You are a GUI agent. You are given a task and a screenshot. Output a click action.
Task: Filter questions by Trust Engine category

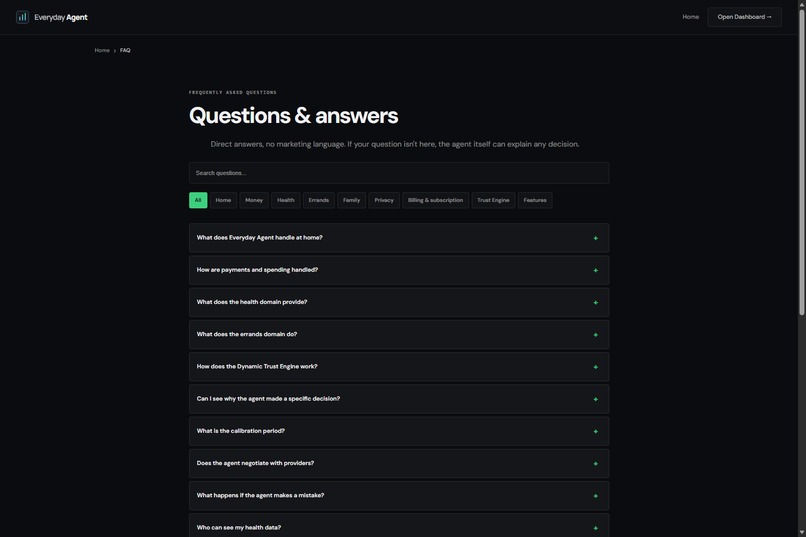pyautogui.click(x=493, y=200)
